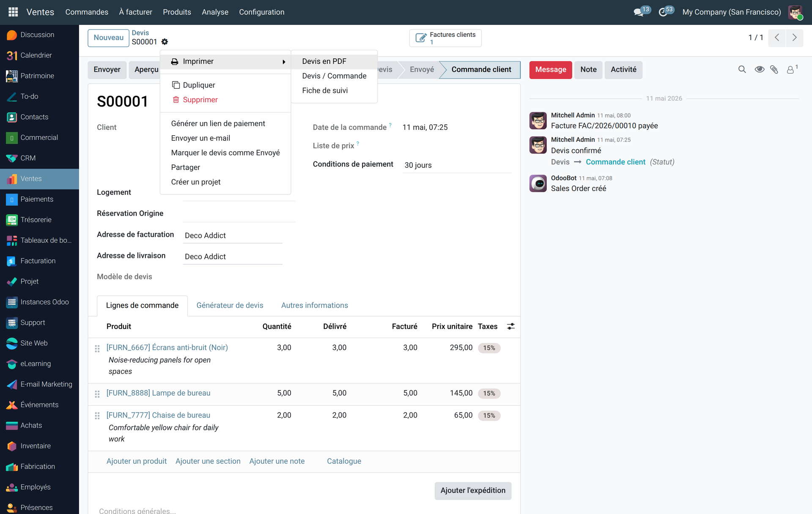Click the Ajouter l'expédition button
Viewport: 812px width, 514px height.
coord(473,491)
